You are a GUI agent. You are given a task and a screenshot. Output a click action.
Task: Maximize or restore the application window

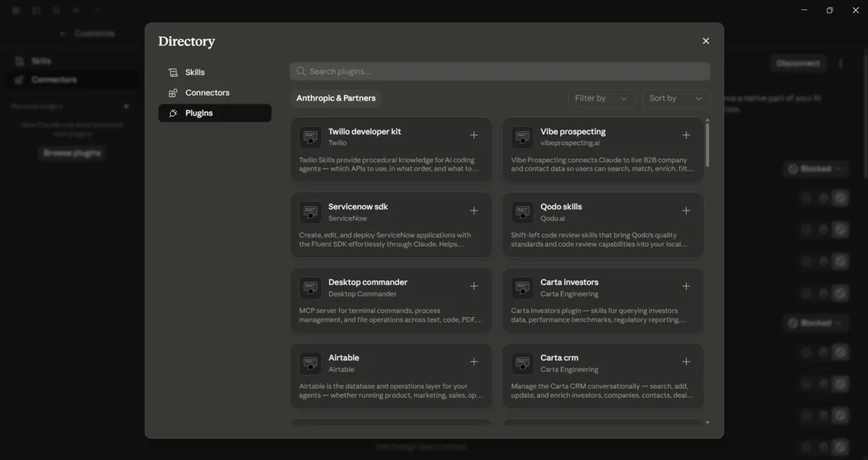[830, 10]
